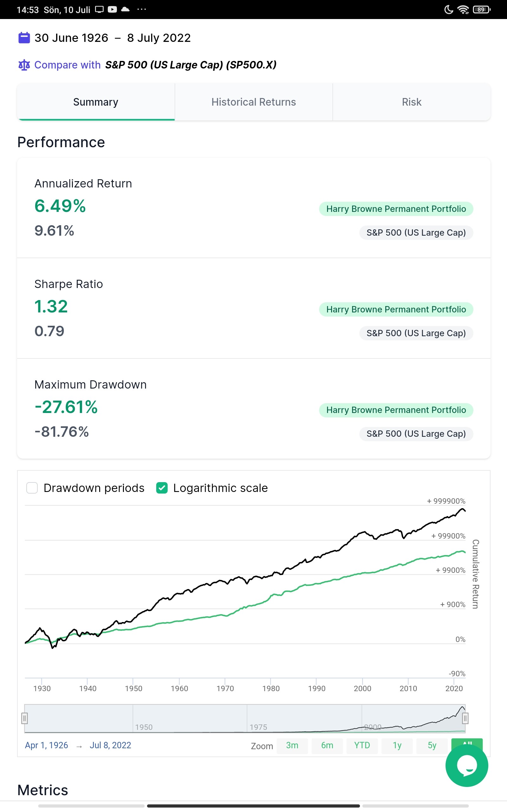Image resolution: width=507 pixels, height=812 pixels.
Task: Click the Compare with link
Action: coord(67,65)
